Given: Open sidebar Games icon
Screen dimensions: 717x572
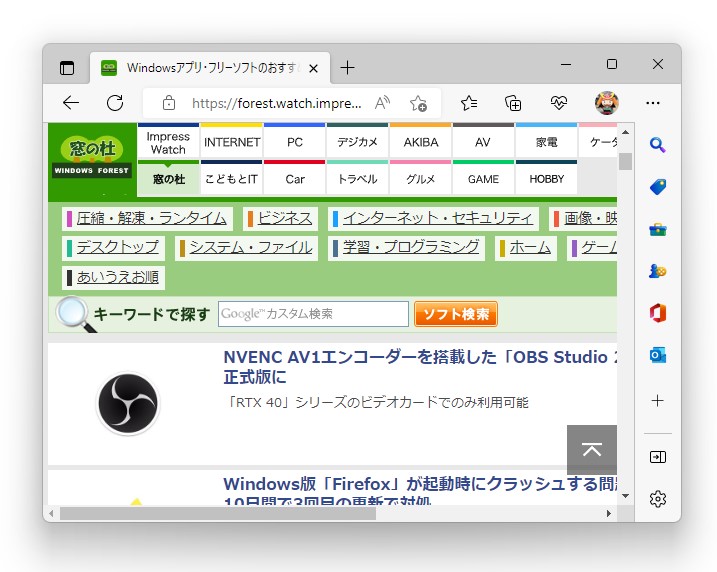Looking at the screenshot, I should 658,271.
